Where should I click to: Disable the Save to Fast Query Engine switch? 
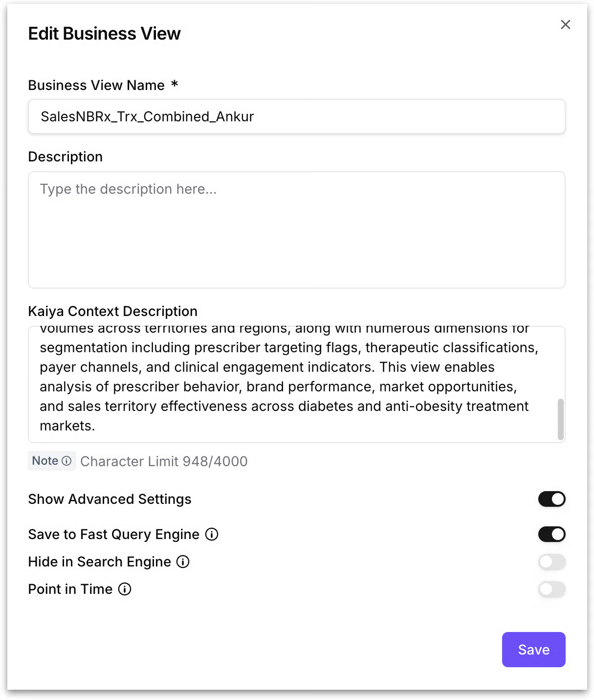[551, 534]
